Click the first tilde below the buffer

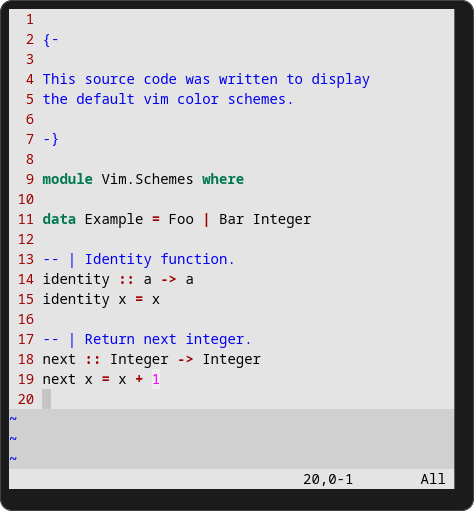point(13,418)
